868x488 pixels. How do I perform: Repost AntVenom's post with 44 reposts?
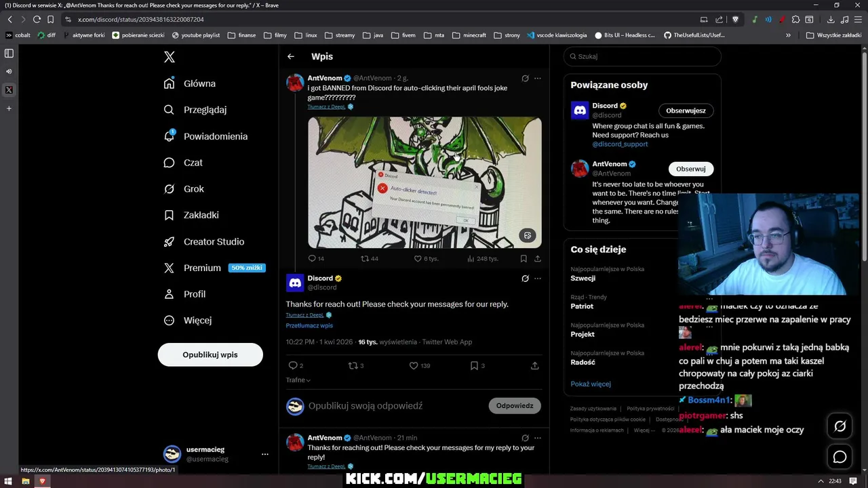[x=370, y=258]
